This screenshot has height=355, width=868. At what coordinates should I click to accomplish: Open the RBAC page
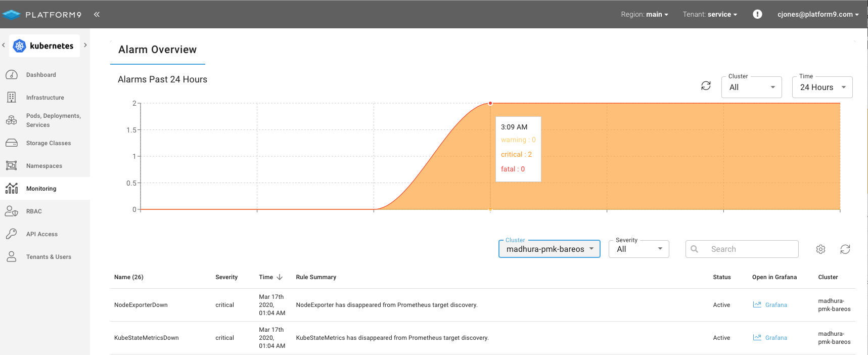coord(34,211)
